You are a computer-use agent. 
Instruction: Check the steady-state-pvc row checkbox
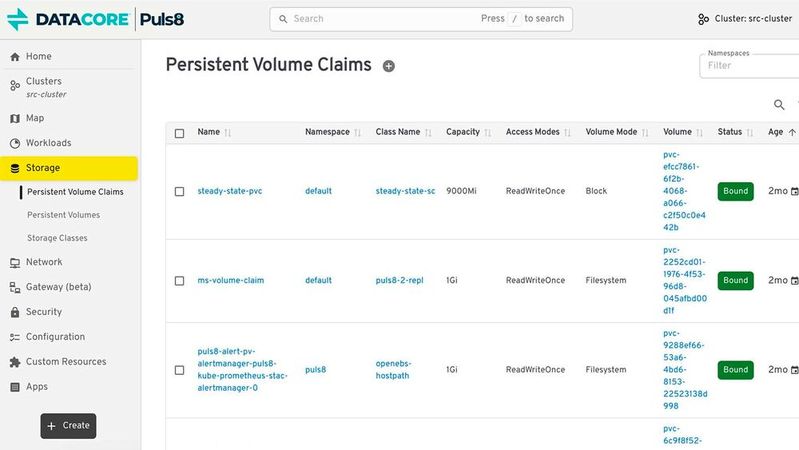click(180, 191)
